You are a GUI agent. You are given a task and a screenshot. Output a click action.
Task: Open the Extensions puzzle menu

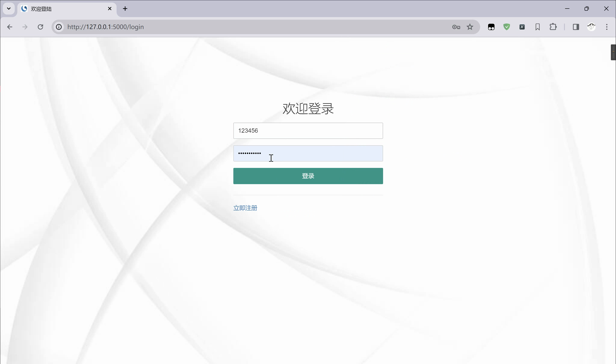tap(553, 27)
